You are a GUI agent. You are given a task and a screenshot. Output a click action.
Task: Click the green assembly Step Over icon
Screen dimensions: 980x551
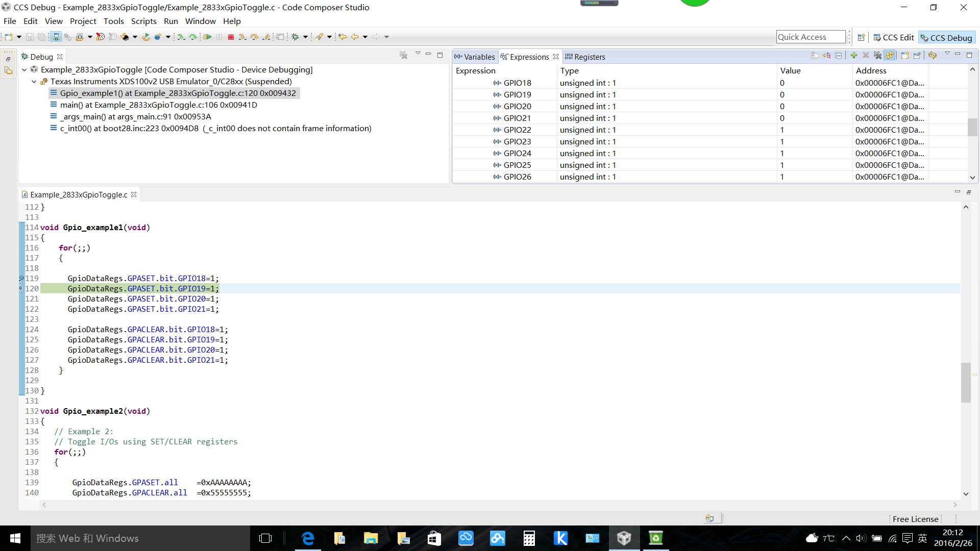pyautogui.click(x=193, y=37)
